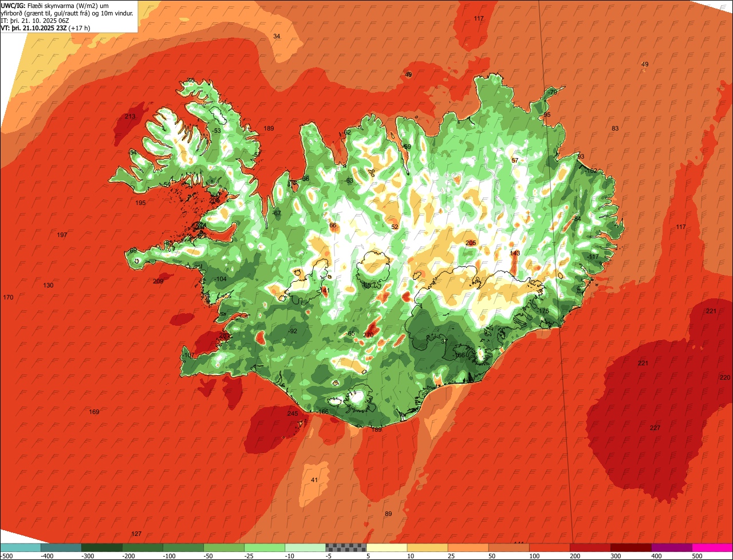This screenshot has height=560, width=733.
Task: Click the 220 value at the right edge
Action: coord(725,377)
